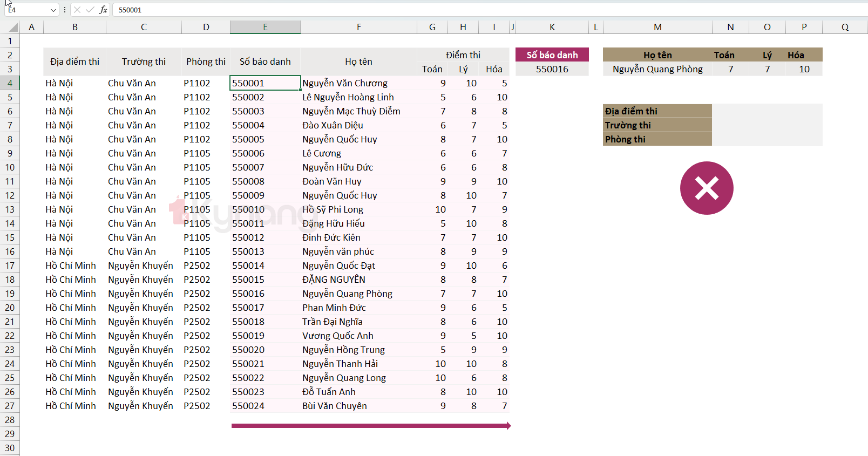Click the result cell Nguyễn Quang Phòng in column M

[657, 69]
